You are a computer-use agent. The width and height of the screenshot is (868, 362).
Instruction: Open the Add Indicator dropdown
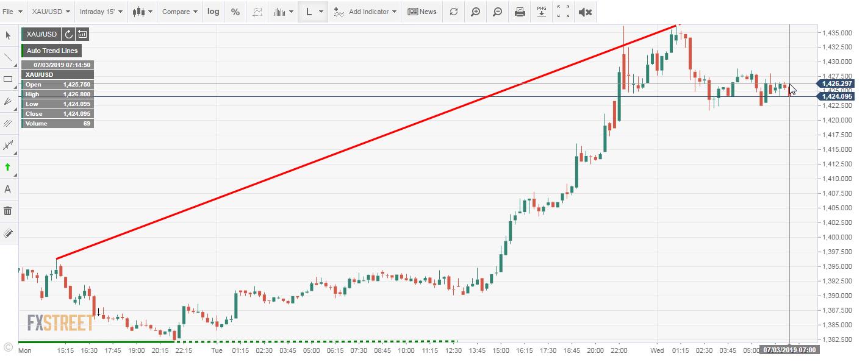tap(365, 12)
